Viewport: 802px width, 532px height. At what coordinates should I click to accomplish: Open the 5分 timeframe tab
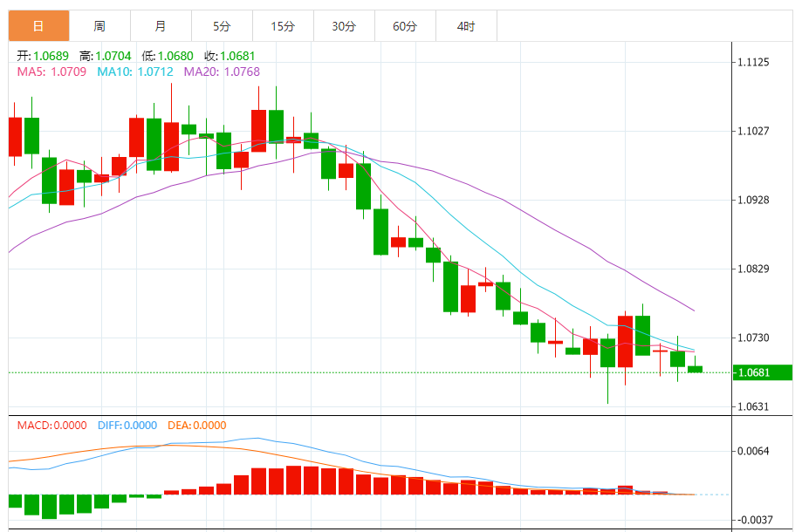coord(222,26)
